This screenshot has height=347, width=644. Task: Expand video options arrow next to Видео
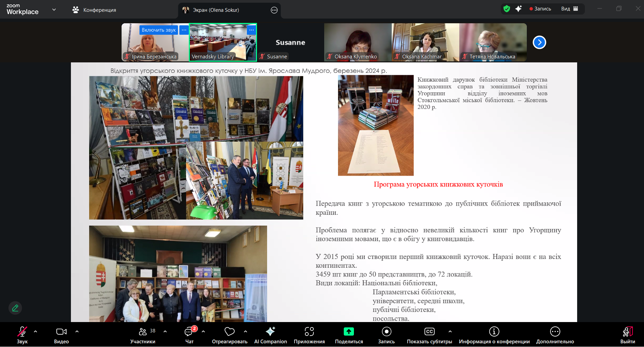click(77, 331)
